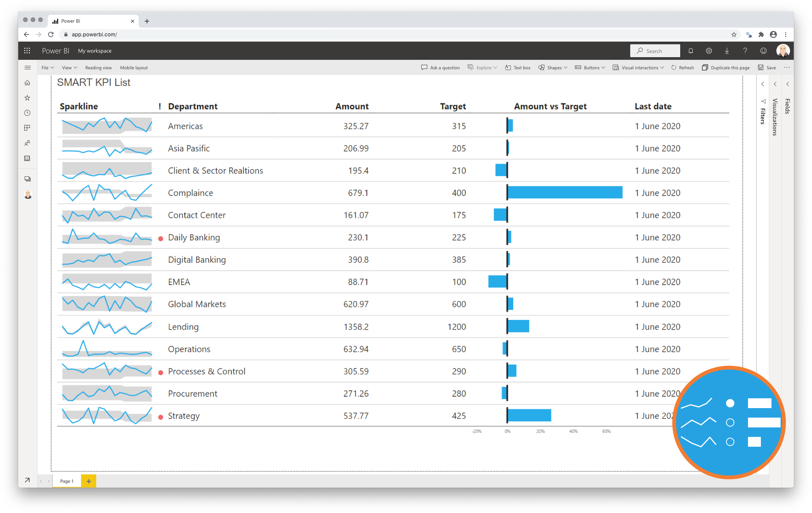Select the Mobile layout tab
This screenshot has height=513, width=812.
132,67
